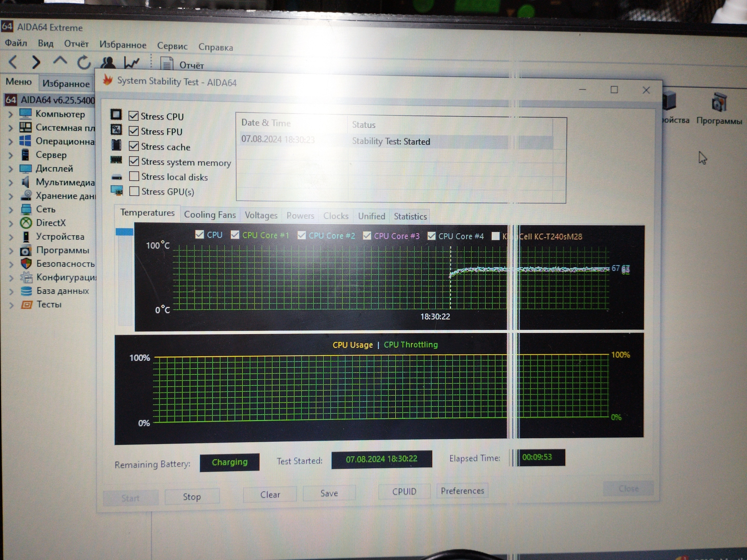Uncheck Stress system memory checkbox

tap(134, 161)
